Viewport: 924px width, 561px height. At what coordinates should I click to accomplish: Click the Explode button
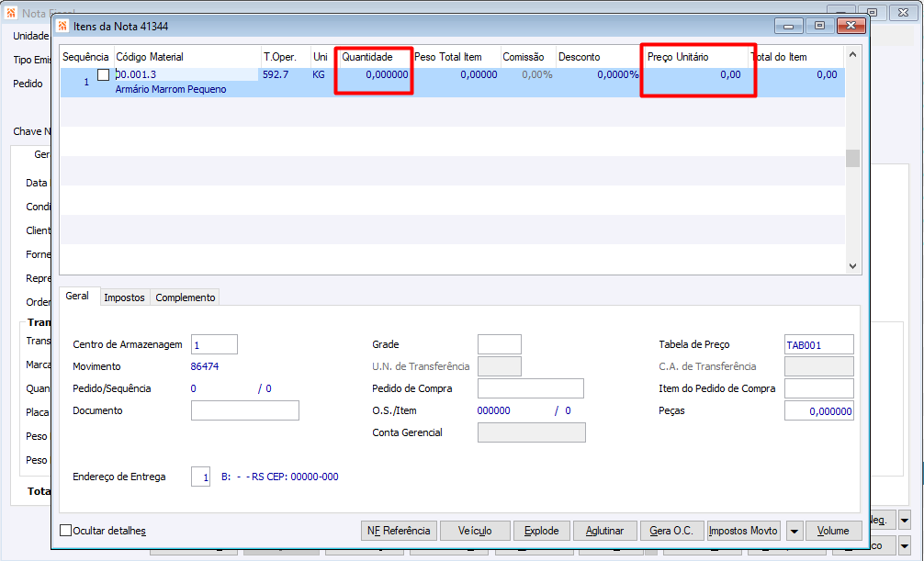click(542, 531)
